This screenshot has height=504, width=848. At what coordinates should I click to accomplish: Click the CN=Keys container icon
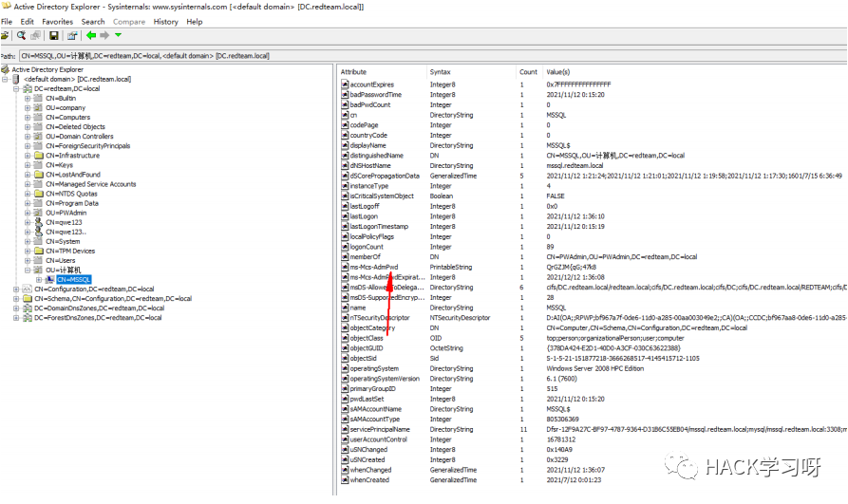click(38, 165)
